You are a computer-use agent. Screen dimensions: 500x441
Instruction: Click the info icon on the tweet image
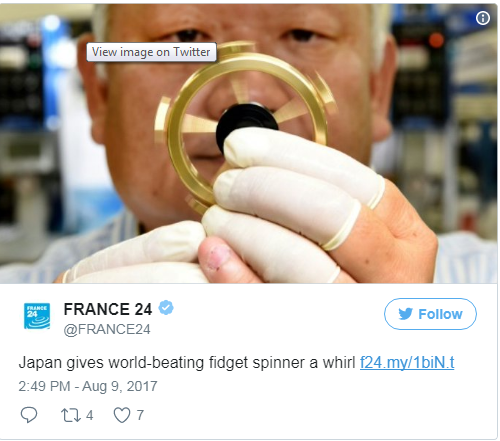(483, 18)
